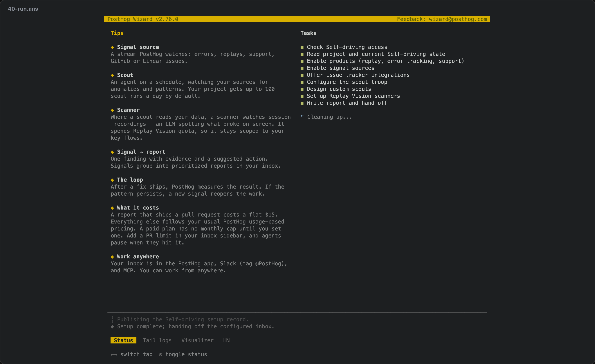Image resolution: width=595 pixels, height=364 pixels.
Task: Click the square marker for Read project state task
Action: tap(302, 54)
